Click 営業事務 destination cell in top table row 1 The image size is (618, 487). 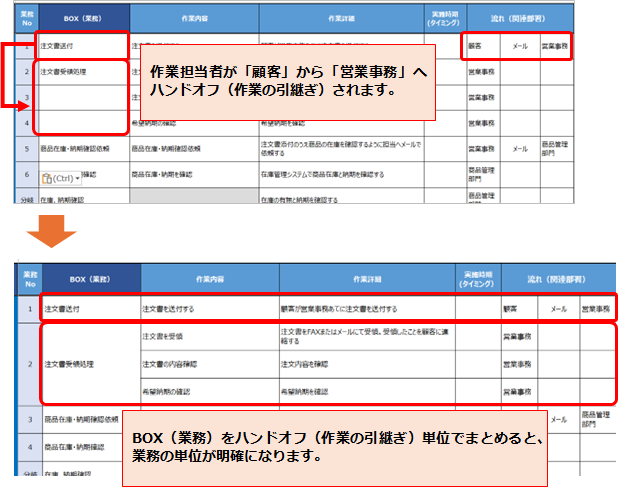pyautogui.click(x=556, y=46)
